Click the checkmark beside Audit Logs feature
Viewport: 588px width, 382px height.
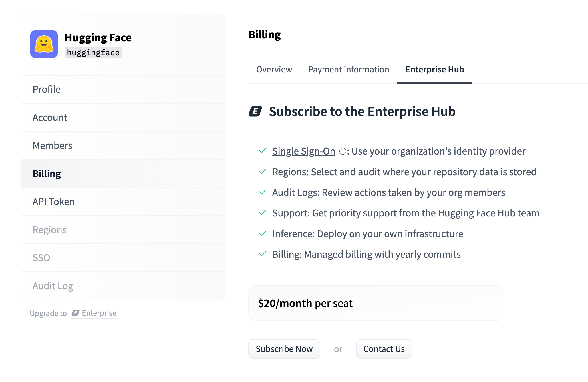(x=263, y=192)
